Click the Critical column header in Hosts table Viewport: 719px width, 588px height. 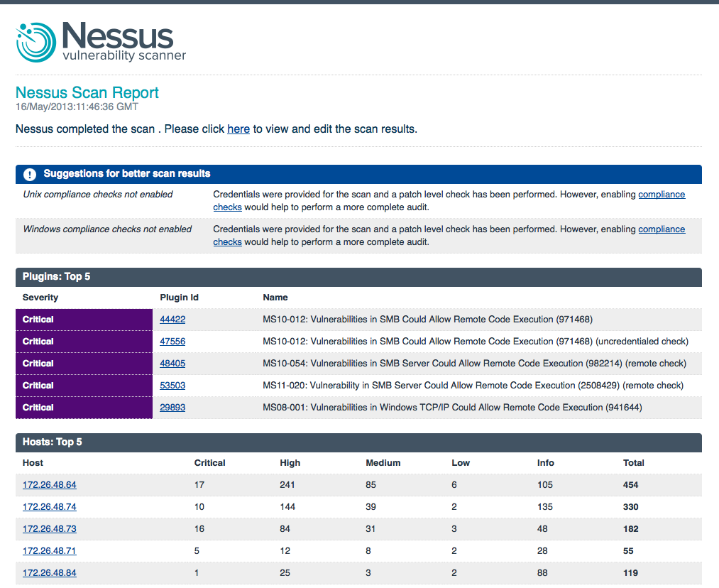(209, 463)
